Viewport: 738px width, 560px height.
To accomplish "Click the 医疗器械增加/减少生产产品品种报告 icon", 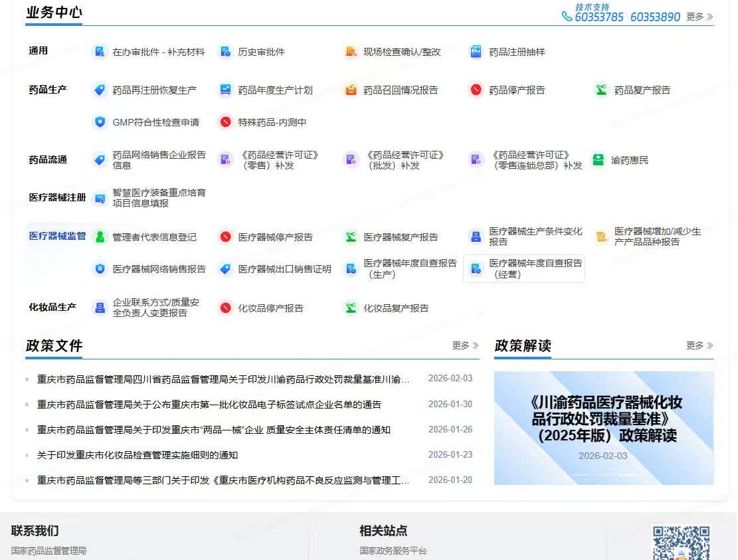I will (601, 236).
